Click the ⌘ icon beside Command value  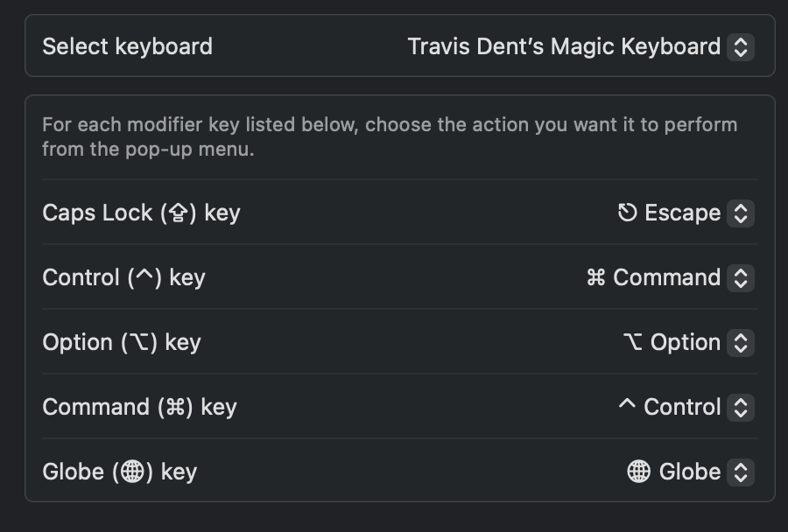pyautogui.click(x=596, y=277)
